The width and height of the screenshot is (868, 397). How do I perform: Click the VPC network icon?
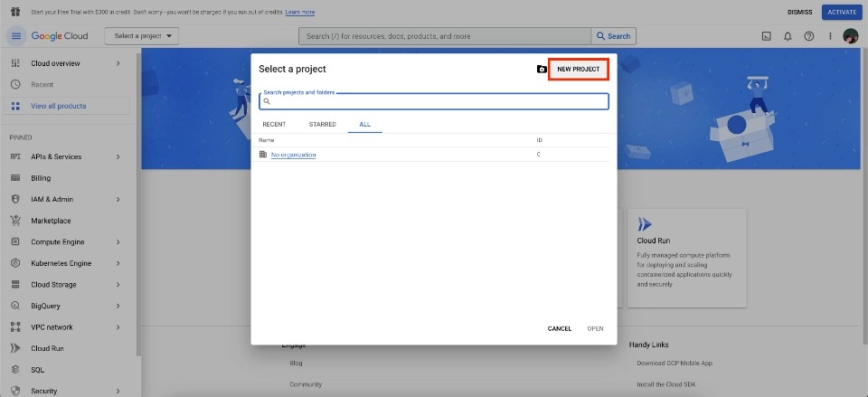coord(15,327)
